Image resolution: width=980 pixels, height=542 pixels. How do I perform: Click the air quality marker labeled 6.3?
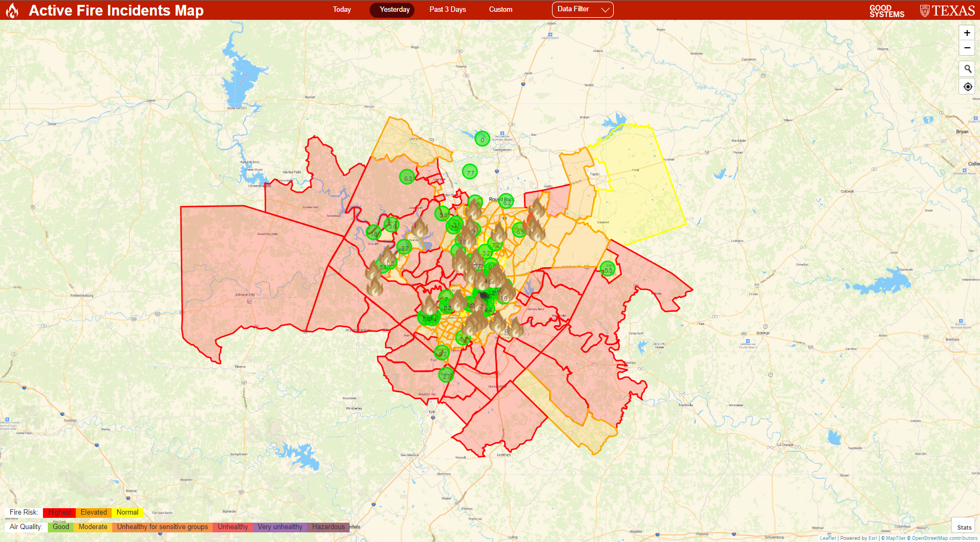pyautogui.click(x=408, y=177)
